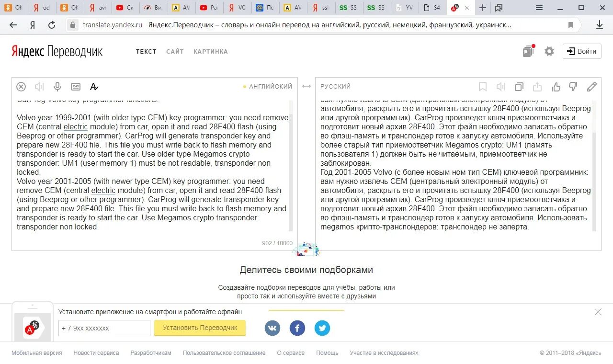Image resolution: width=613 pixels, height=364 pixels.
Task: Share via the VK icon
Action: coord(272,328)
